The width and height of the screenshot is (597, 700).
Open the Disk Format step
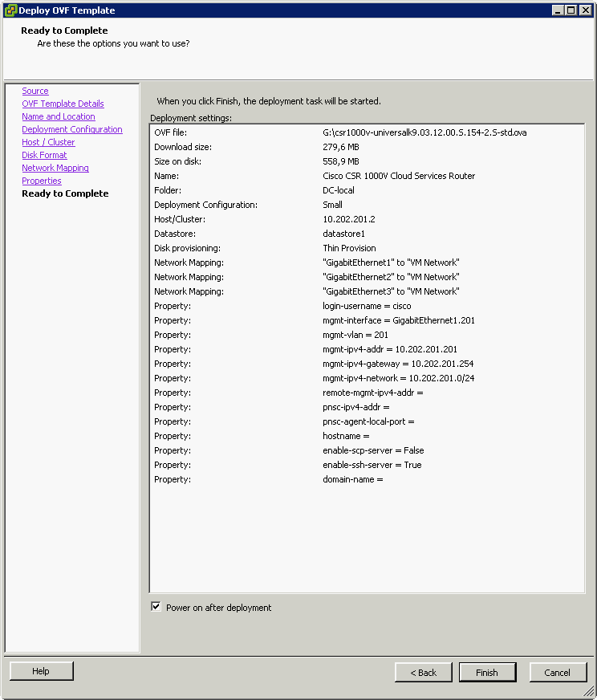[44, 155]
